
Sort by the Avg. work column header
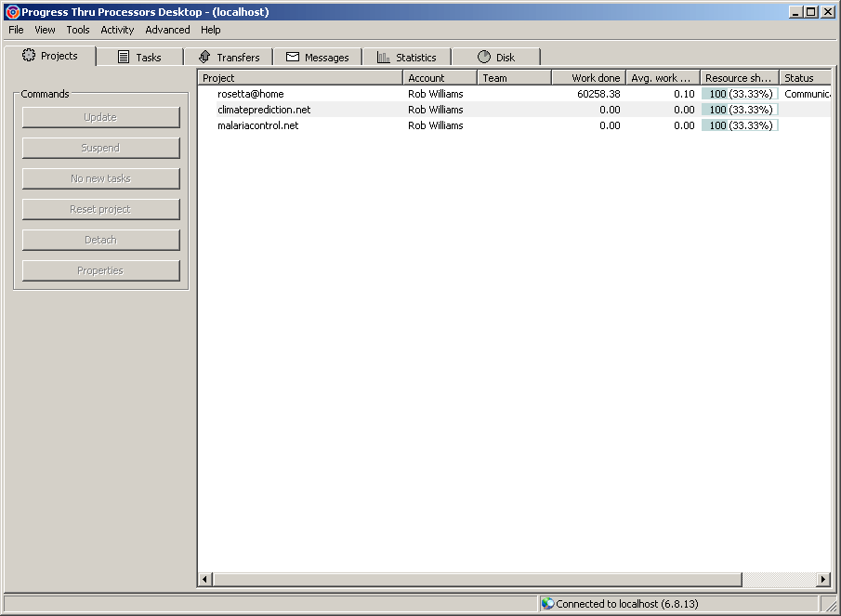coord(664,78)
